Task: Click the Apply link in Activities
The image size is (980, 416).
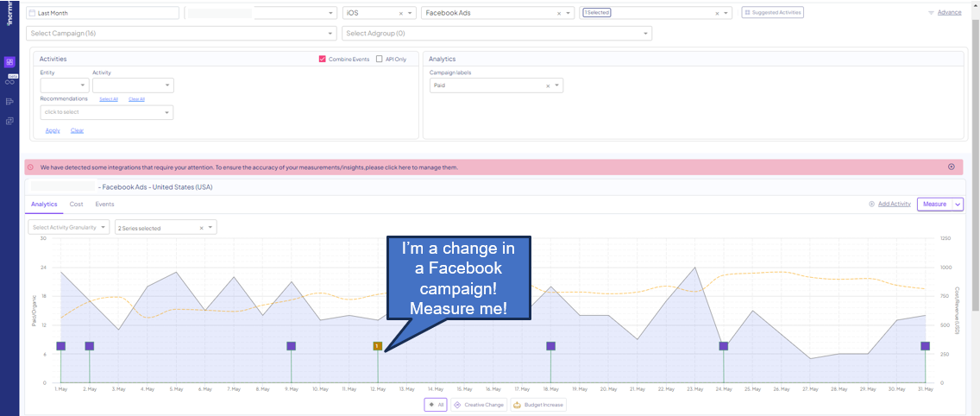Action: [x=53, y=130]
